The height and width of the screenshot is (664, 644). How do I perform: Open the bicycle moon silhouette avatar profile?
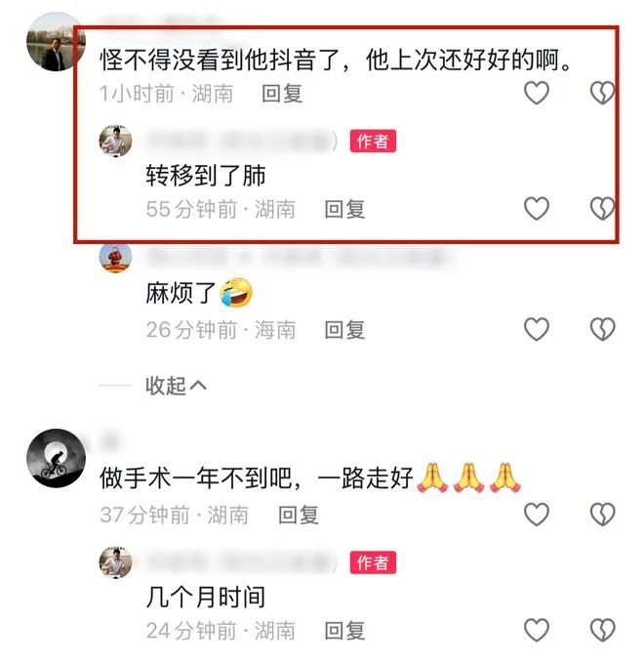56,458
